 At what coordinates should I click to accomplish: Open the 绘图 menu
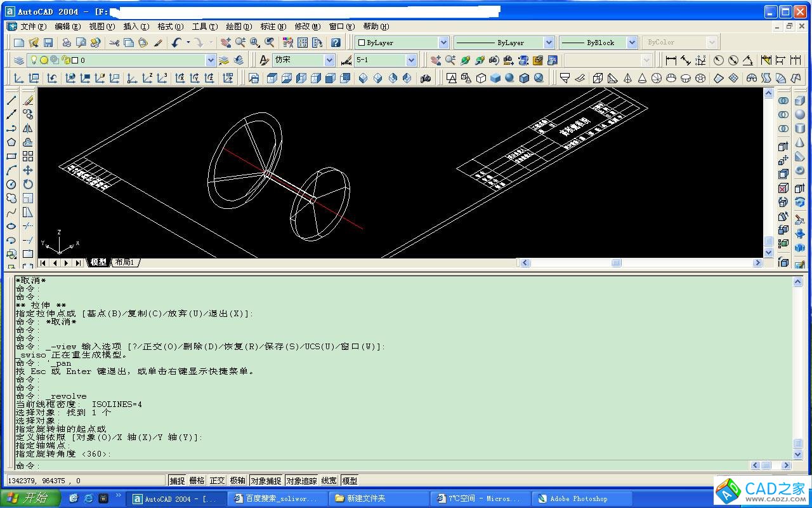click(238, 27)
